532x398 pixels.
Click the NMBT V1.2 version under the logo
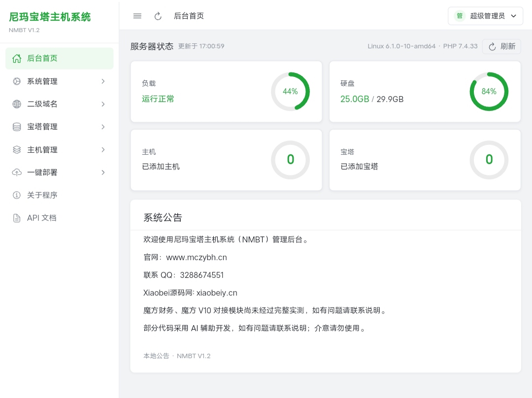tap(24, 30)
